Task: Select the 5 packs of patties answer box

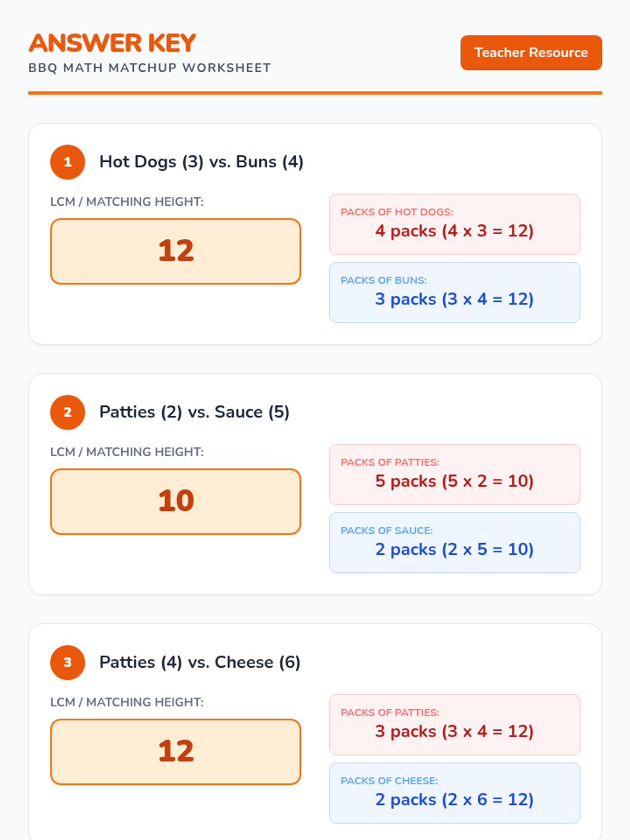Action: 455,475
